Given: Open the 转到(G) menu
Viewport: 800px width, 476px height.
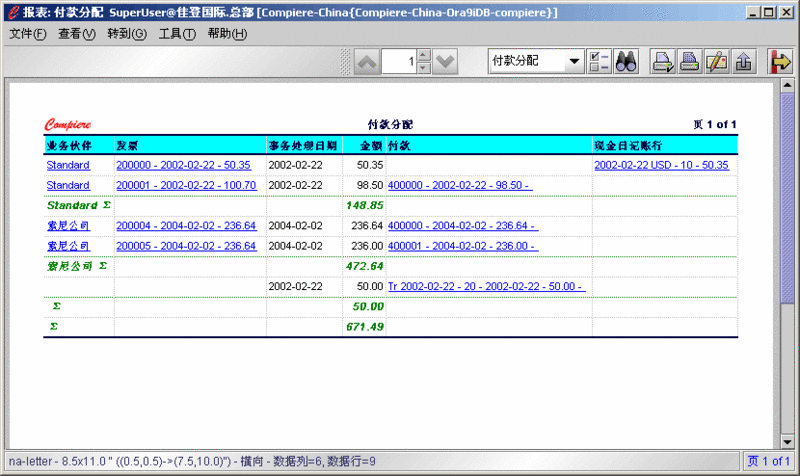Looking at the screenshot, I should pos(127,34).
